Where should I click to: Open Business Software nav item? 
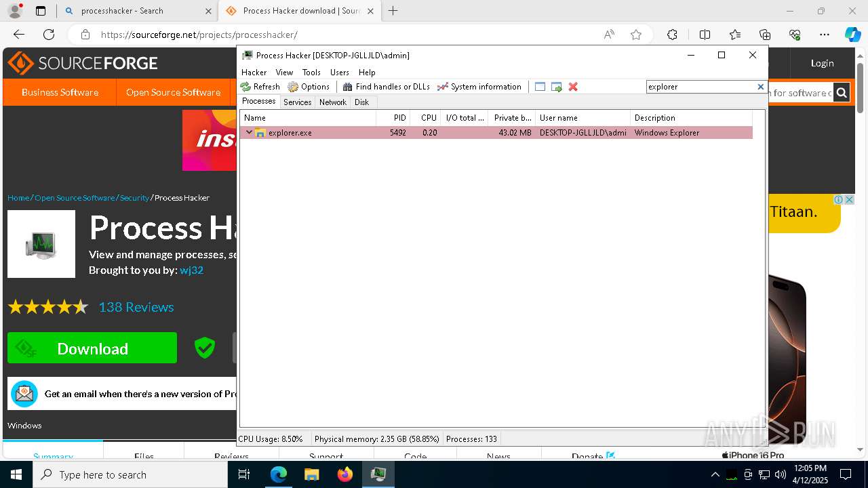pyautogui.click(x=60, y=92)
